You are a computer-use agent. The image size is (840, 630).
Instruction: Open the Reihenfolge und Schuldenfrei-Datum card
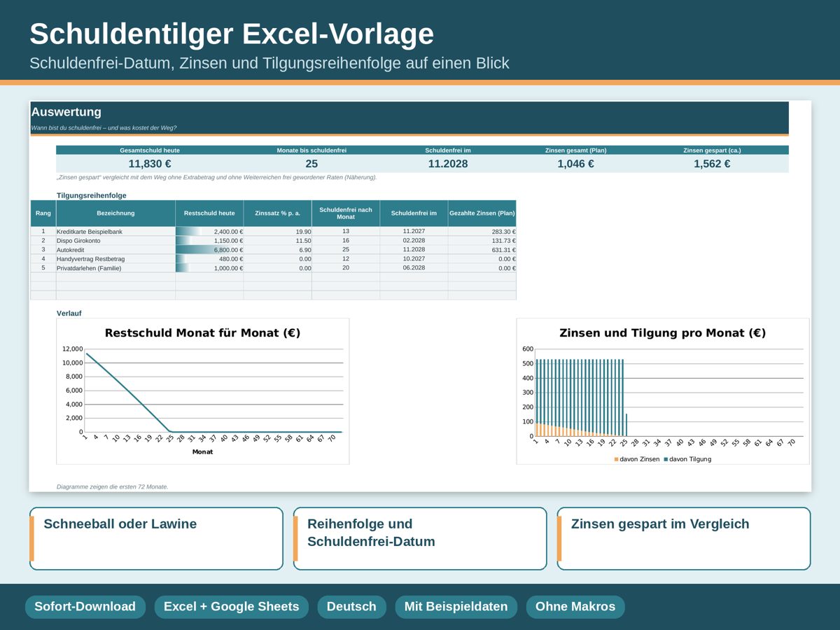420,538
